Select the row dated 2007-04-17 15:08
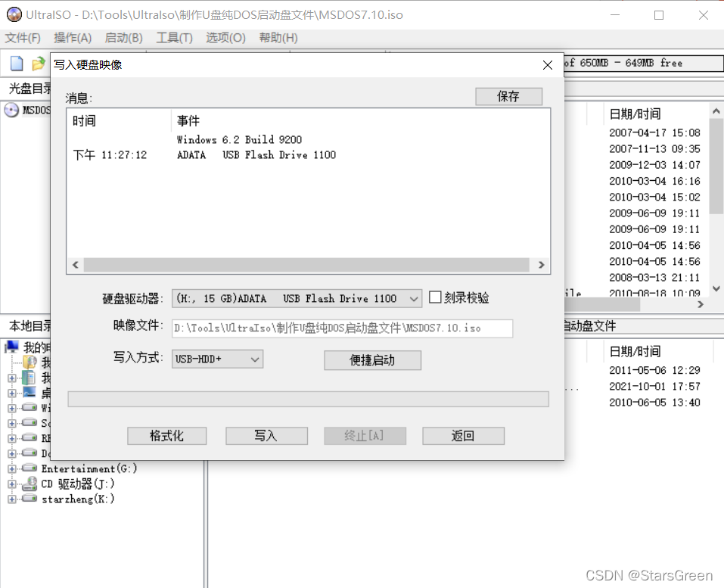 point(654,132)
